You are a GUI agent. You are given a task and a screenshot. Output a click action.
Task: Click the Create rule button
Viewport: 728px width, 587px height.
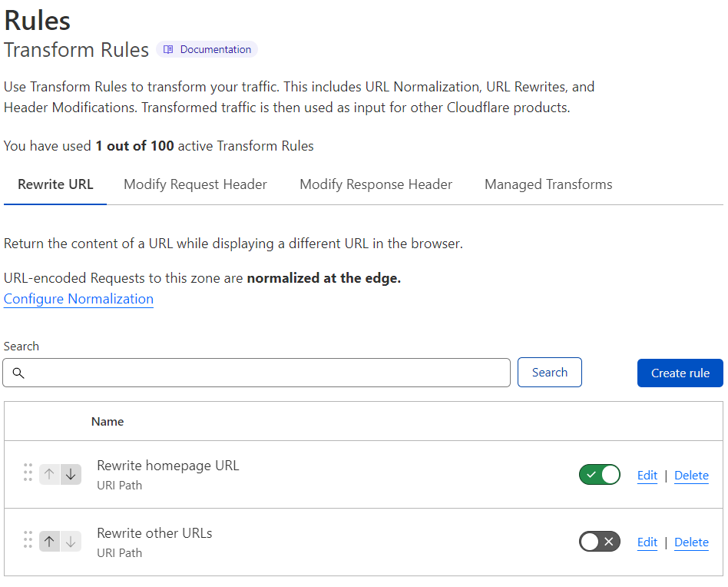pos(680,372)
